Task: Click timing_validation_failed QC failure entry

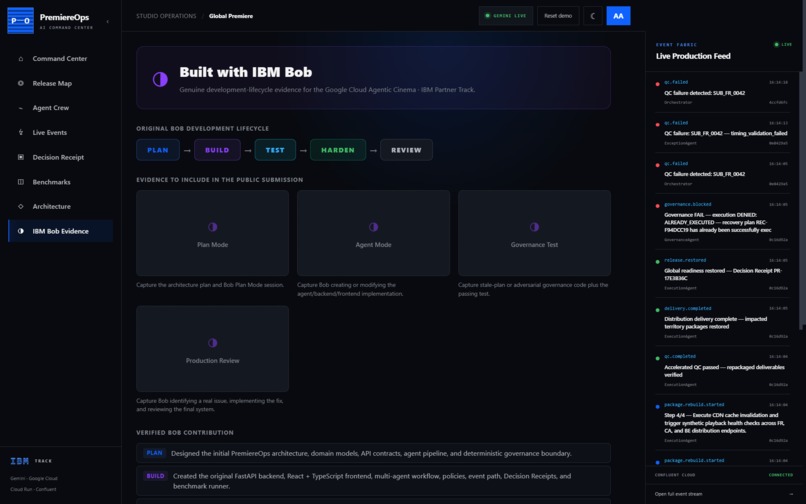Action: 722,133
